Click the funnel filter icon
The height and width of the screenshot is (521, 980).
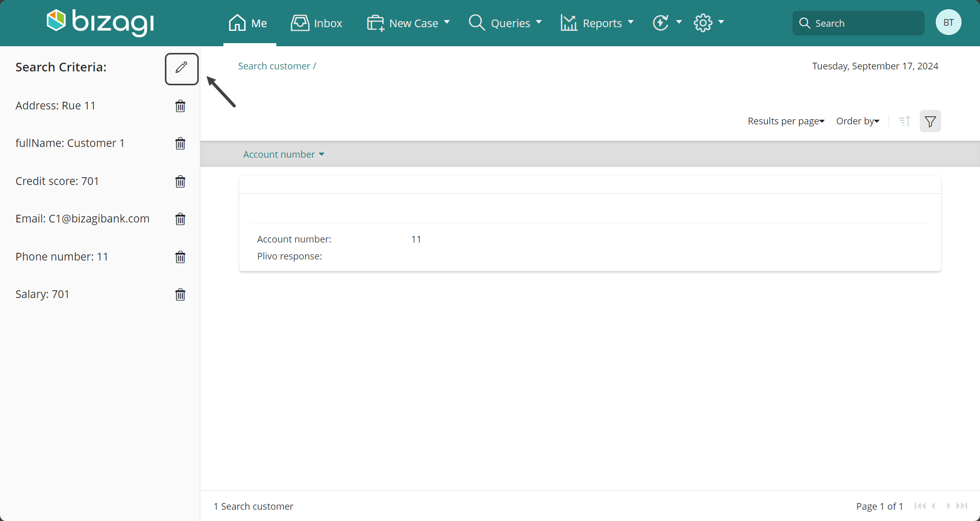coord(930,121)
